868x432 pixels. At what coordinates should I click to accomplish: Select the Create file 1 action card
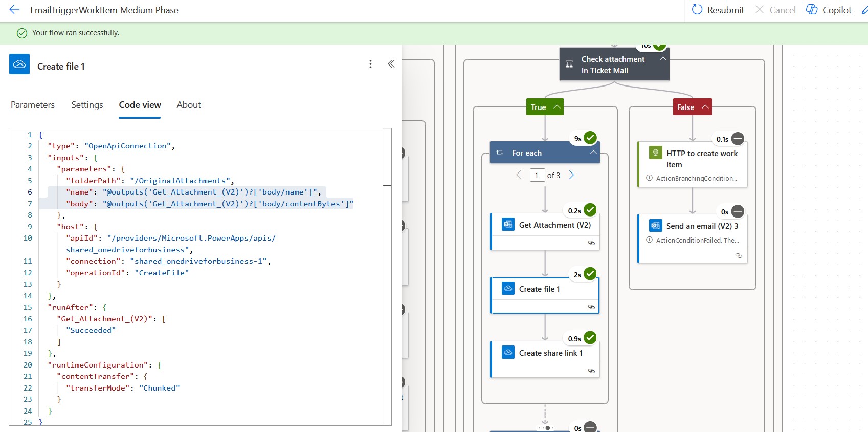(x=545, y=295)
